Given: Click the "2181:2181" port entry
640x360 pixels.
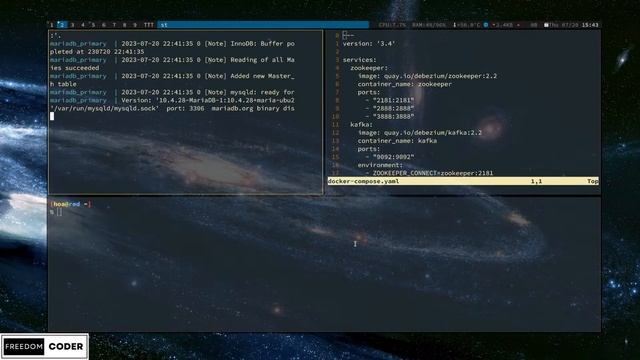Looking at the screenshot, I should [x=390, y=100].
